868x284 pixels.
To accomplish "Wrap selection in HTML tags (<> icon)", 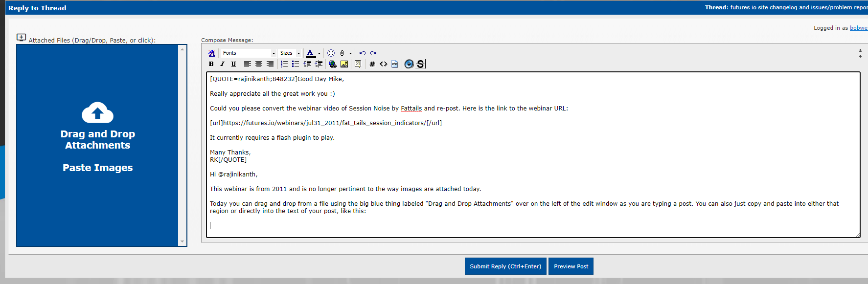I will point(384,64).
